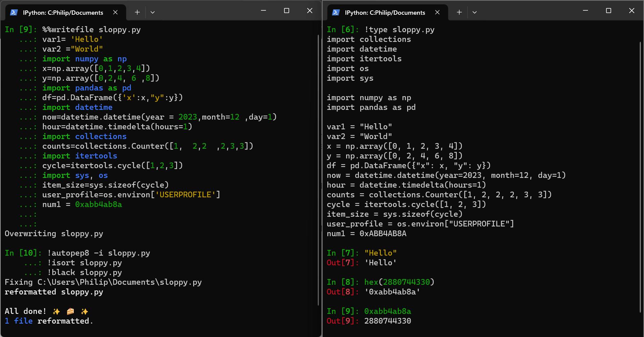The width and height of the screenshot is (644, 337).
Task: Close the left window's IPython tab
Action: pyautogui.click(x=115, y=12)
